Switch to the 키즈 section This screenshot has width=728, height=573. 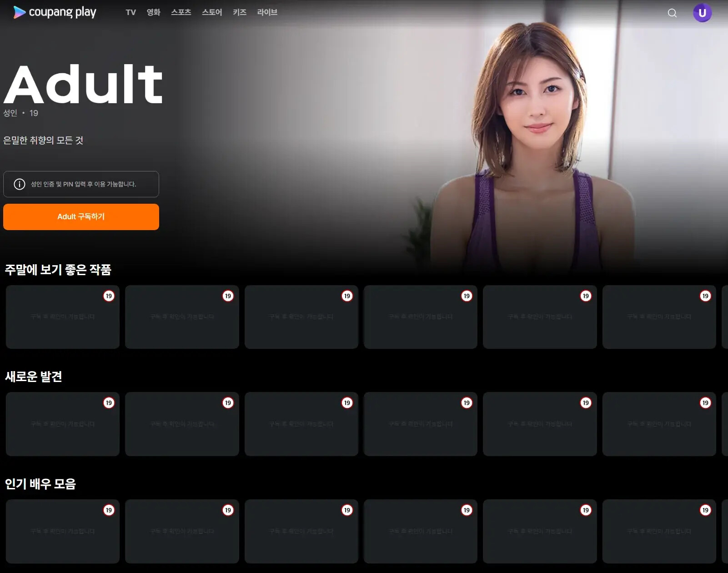click(240, 12)
